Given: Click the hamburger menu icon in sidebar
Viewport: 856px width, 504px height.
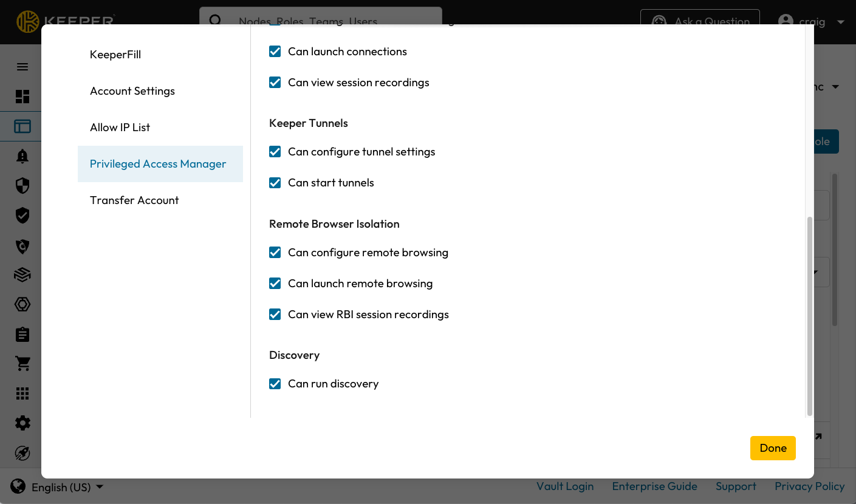Looking at the screenshot, I should pos(22,67).
